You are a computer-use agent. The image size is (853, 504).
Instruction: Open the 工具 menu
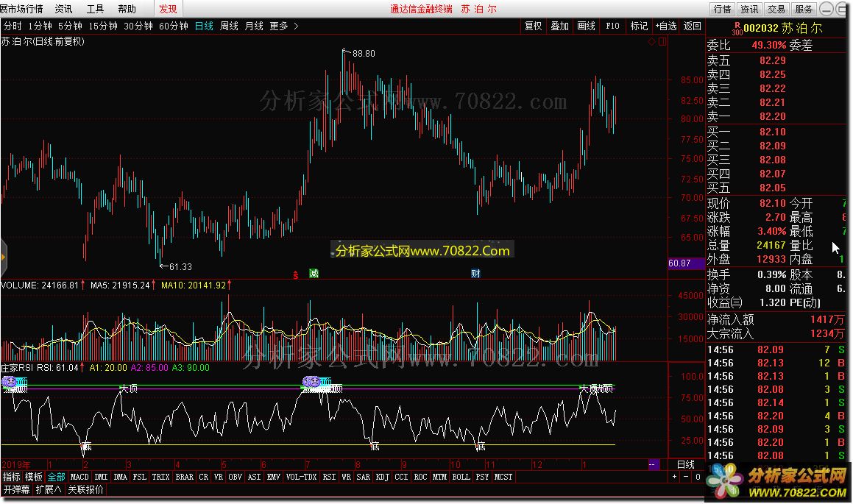click(95, 9)
